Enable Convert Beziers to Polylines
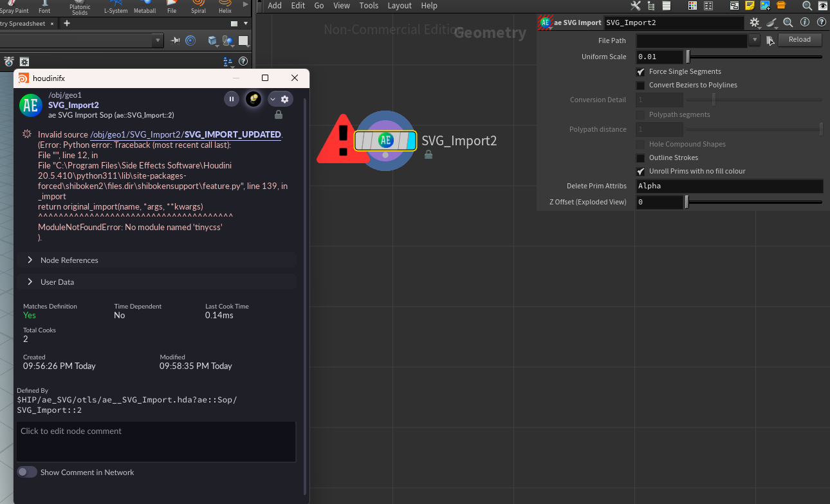 [641, 85]
